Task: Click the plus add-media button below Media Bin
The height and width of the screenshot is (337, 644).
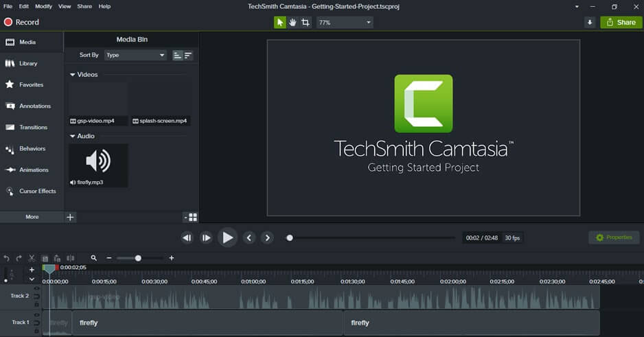Action: [x=70, y=217]
